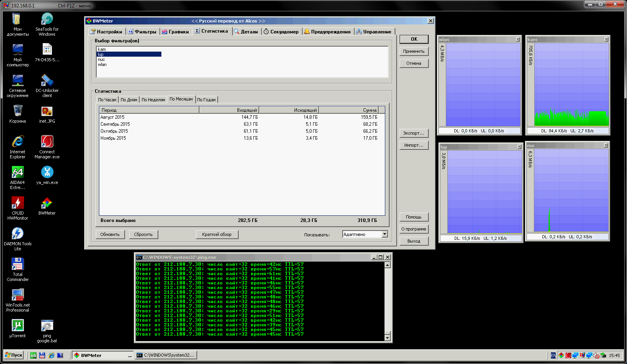Click Internet Explorer quick launch icon
This screenshot has height=364, width=627.
click(51, 355)
